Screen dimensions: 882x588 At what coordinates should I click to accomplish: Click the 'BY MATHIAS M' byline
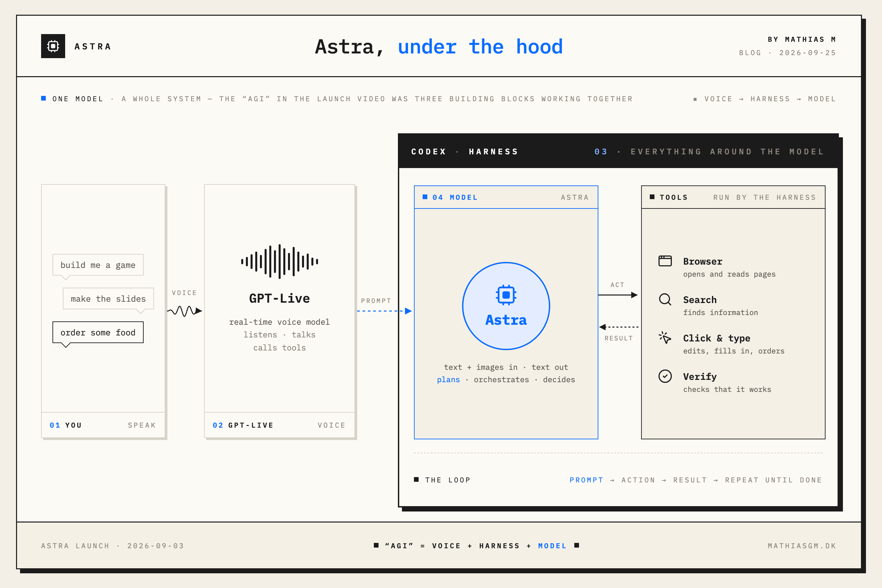802,39
